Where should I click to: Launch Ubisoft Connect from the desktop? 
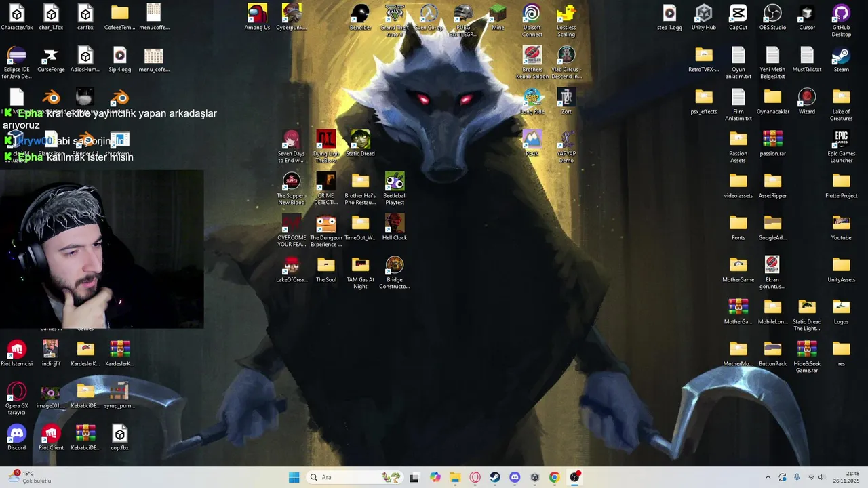[x=532, y=20]
